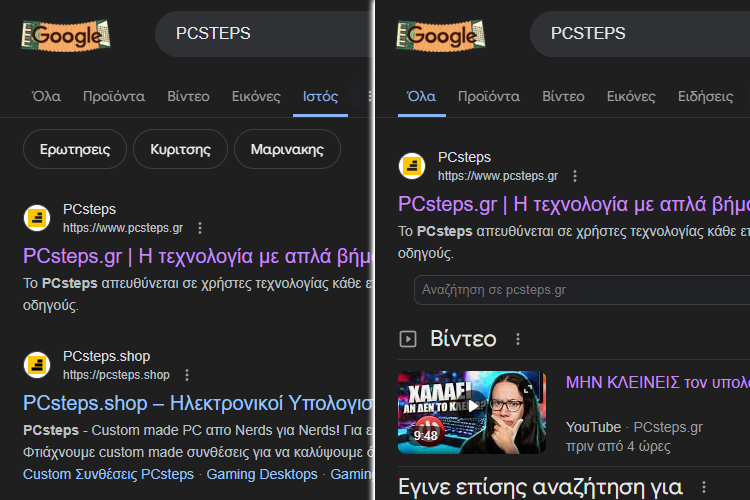Click the PCsteps.shop site name text
The image size is (750, 500).
pyautogui.click(x=107, y=356)
